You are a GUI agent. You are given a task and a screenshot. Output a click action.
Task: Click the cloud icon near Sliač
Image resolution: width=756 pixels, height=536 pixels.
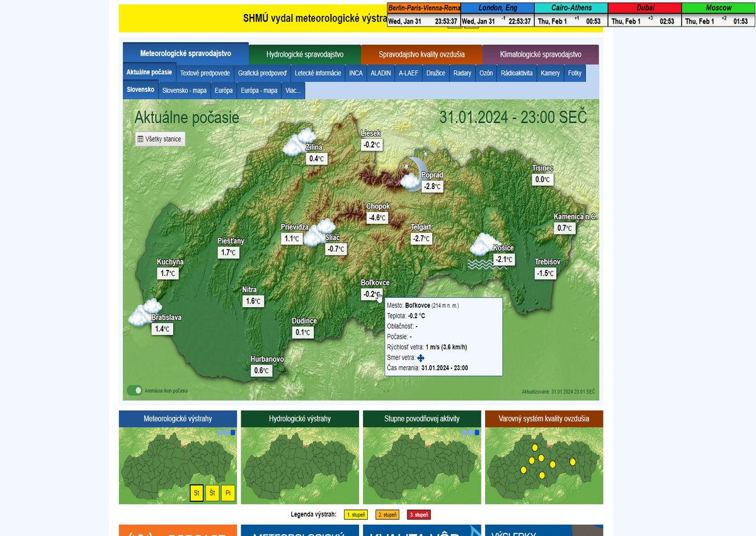tap(319, 231)
